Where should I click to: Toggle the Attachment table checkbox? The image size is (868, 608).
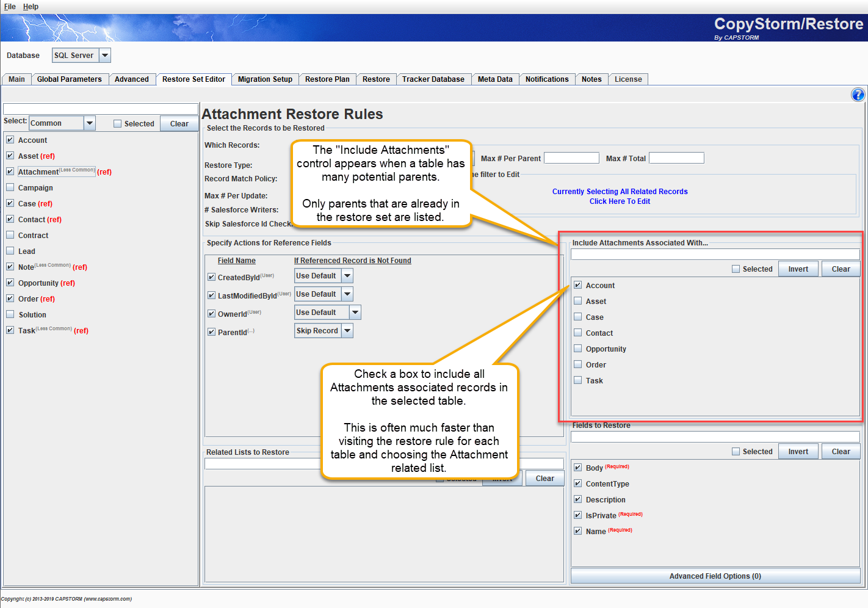click(x=10, y=172)
